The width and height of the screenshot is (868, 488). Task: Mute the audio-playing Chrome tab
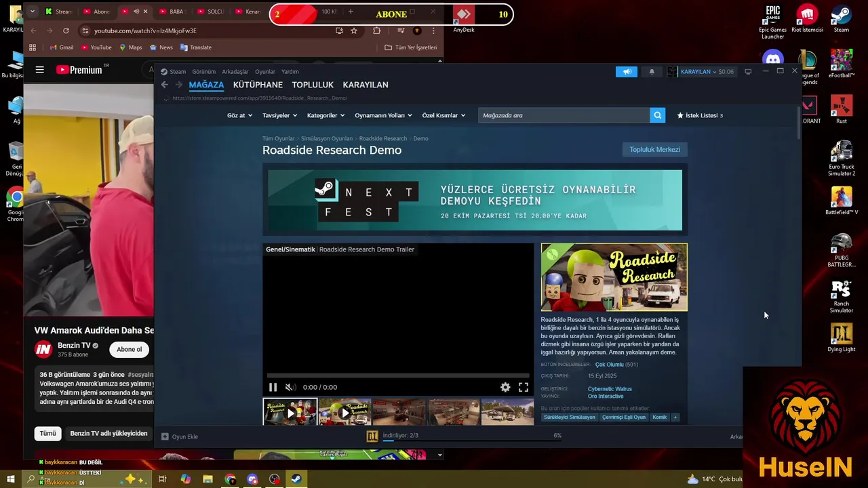click(136, 12)
